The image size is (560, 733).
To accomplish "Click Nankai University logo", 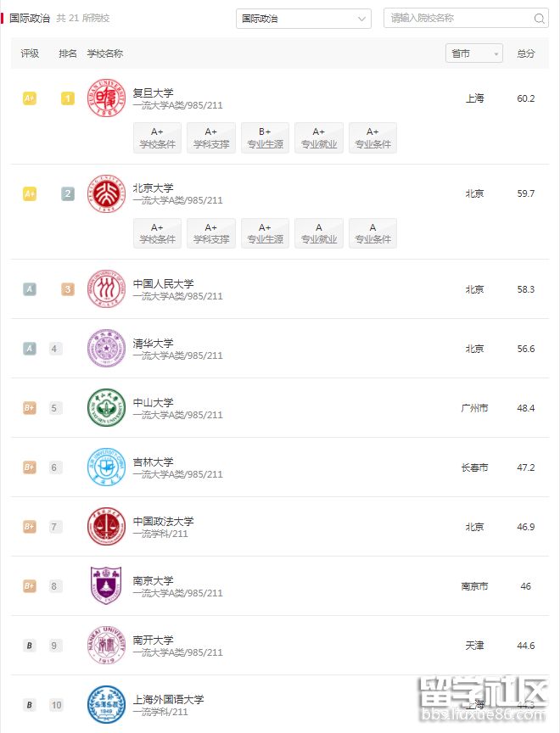I will pos(106,646).
